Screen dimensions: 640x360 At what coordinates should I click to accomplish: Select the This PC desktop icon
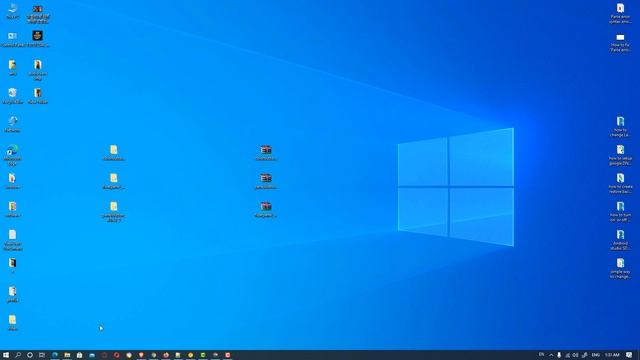pos(12,11)
